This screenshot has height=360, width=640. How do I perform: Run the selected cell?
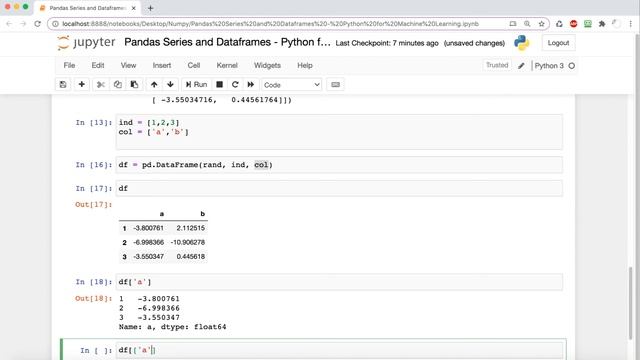196,84
